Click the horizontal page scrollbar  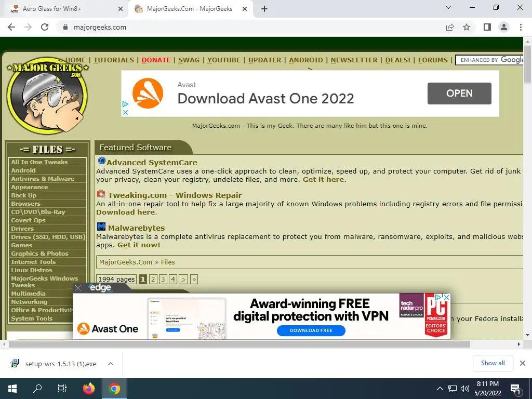pyautogui.click(x=239, y=344)
